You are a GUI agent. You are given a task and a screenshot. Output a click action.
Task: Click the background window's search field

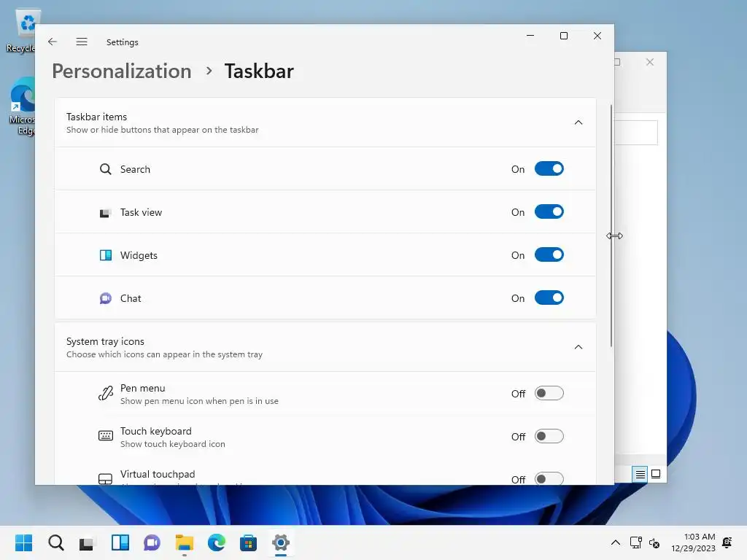(x=636, y=133)
